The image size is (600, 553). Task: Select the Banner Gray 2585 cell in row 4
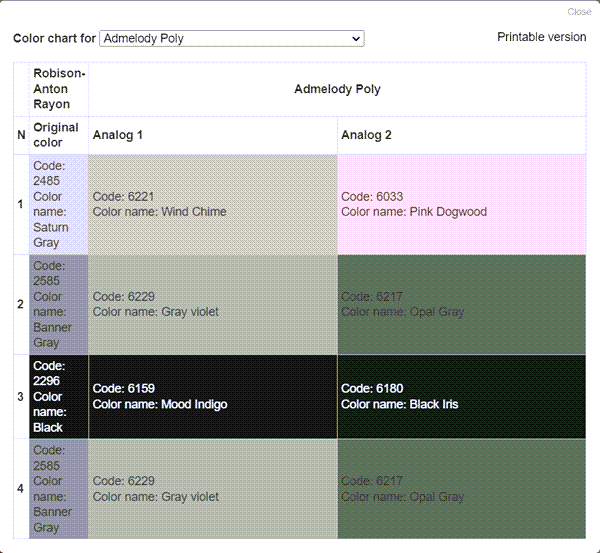pyautogui.click(x=59, y=489)
